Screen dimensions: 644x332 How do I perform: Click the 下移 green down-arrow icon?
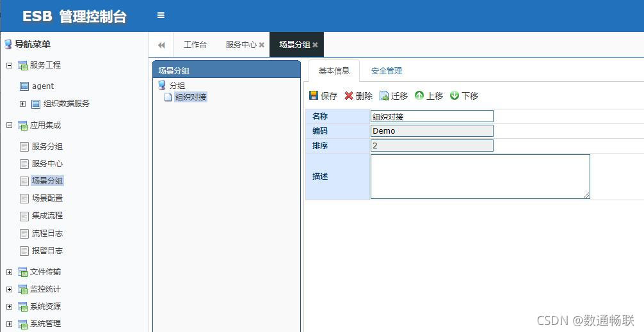click(x=455, y=95)
